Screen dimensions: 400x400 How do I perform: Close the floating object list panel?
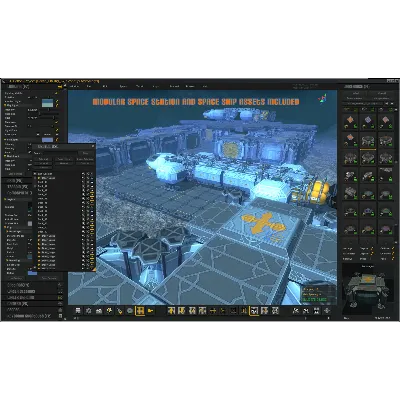point(93,146)
